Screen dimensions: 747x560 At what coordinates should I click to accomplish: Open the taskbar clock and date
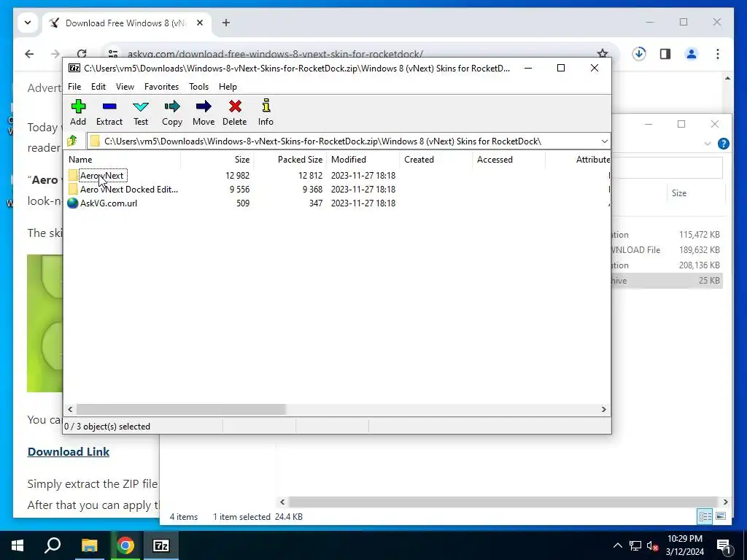(x=684, y=545)
